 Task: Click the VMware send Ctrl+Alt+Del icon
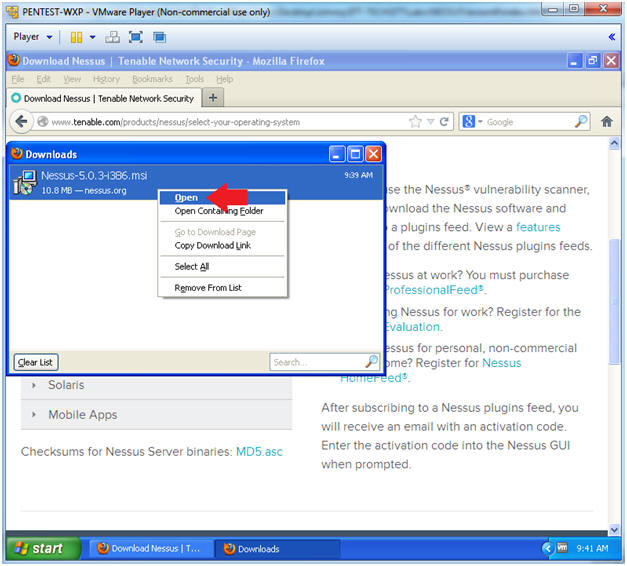112,37
